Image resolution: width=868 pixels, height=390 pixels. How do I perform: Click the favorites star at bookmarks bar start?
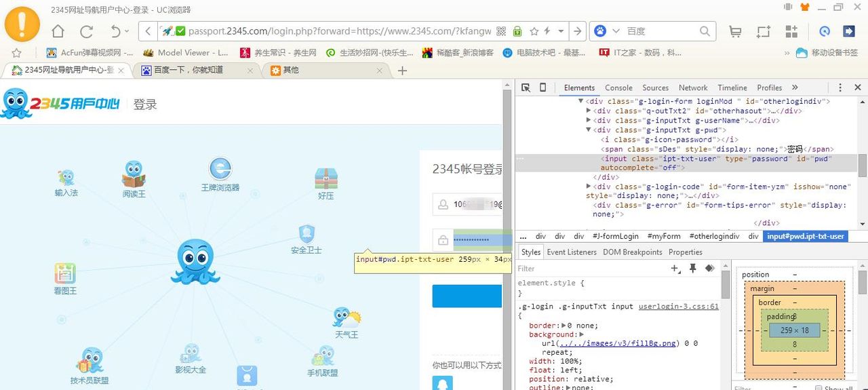(x=16, y=52)
